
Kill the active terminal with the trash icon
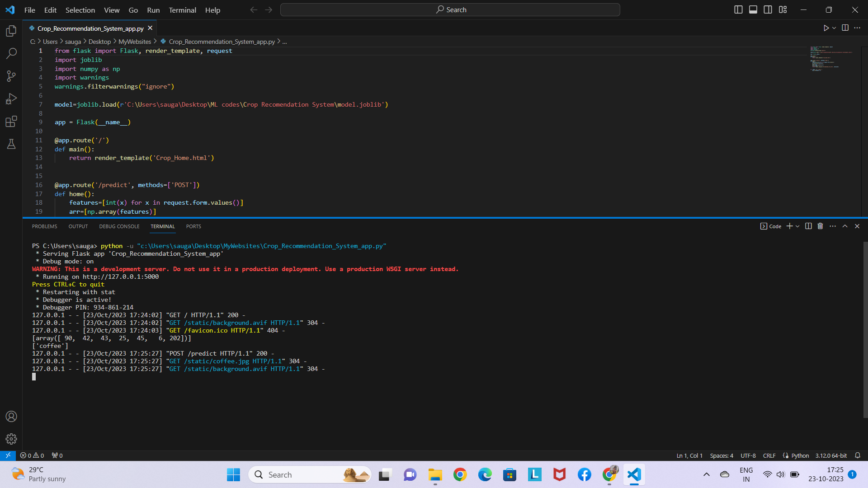[820, 226]
